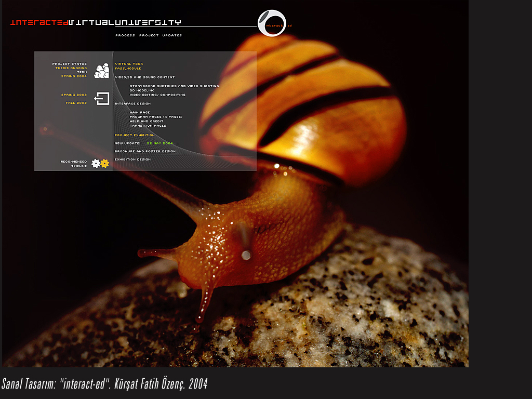532x399 pixels.
Task: Open Brochure and Poster Design
Action: coord(145,151)
